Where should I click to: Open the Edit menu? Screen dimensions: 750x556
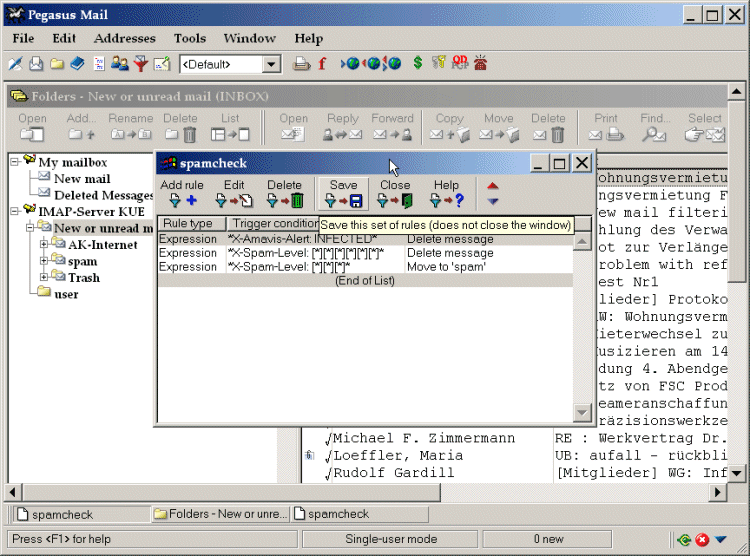(64, 38)
